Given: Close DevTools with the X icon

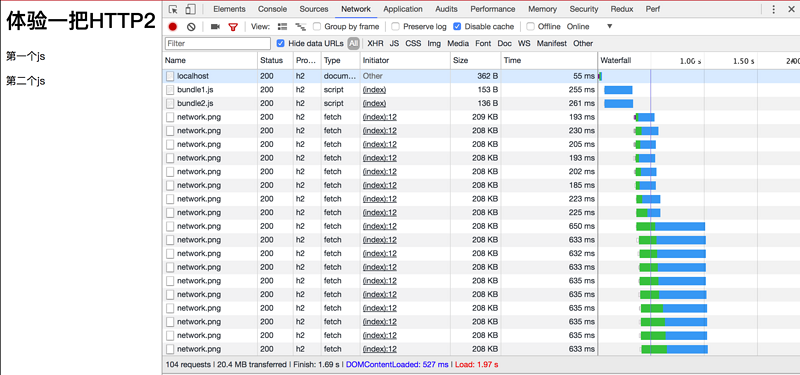Looking at the screenshot, I should pos(791,9).
